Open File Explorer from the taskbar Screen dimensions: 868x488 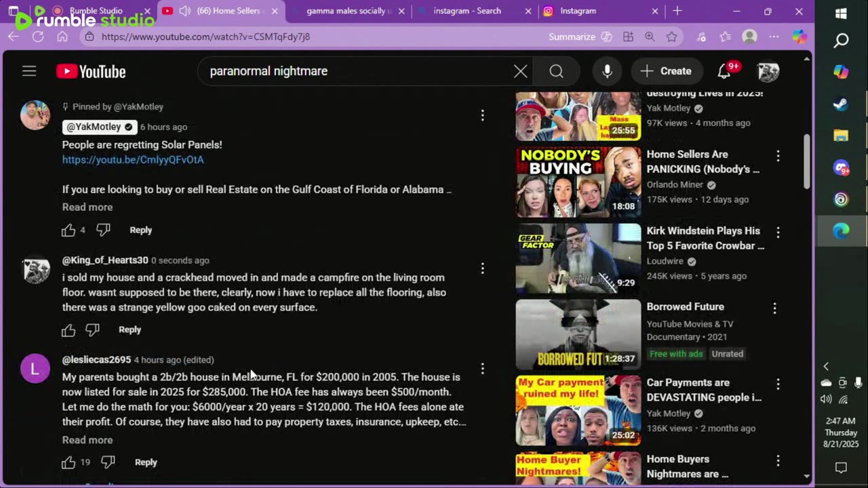click(x=841, y=136)
